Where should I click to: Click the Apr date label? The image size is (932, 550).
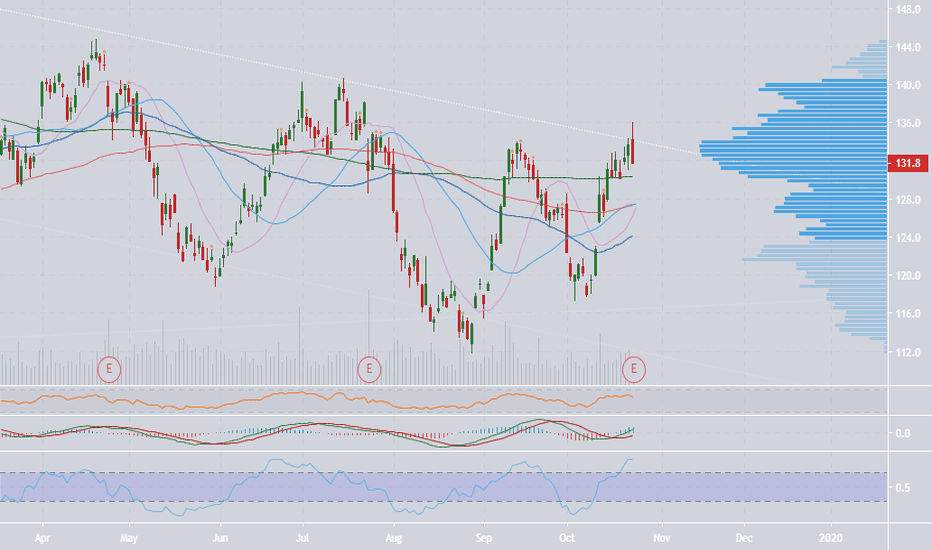[x=42, y=538]
